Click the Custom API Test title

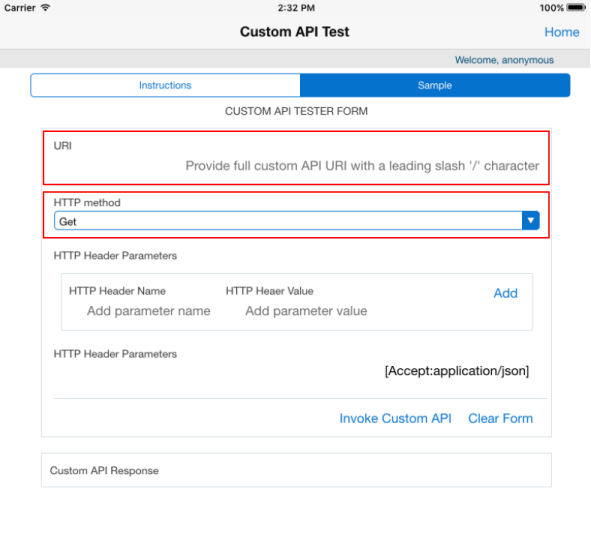pos(294,32)
